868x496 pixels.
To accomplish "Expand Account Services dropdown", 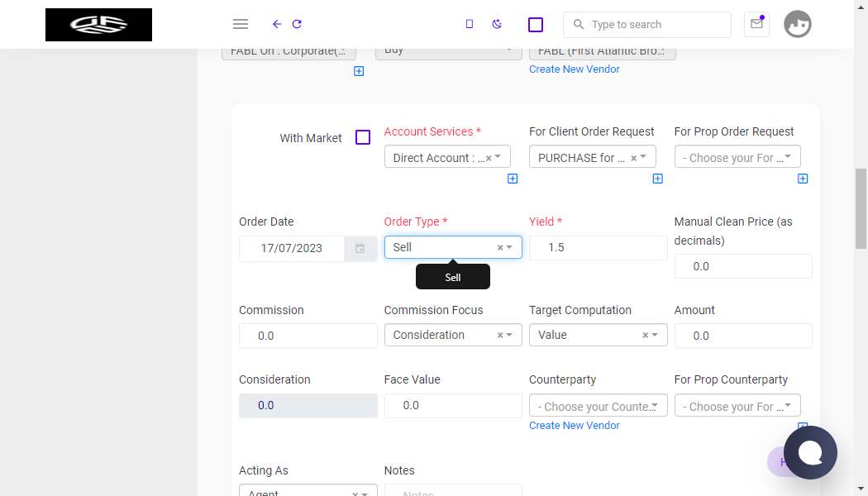I will pos(498,157).
